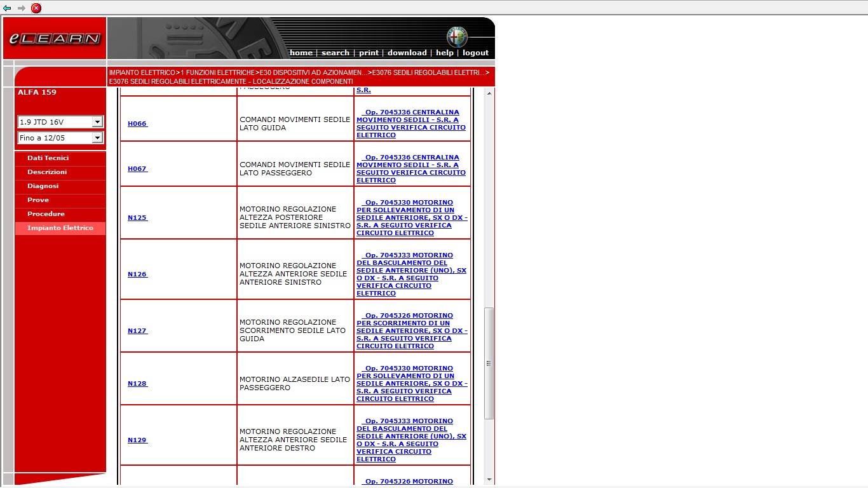Open component link N129
The height and width of the screenshot is (488, 868).
pos(137,440)
